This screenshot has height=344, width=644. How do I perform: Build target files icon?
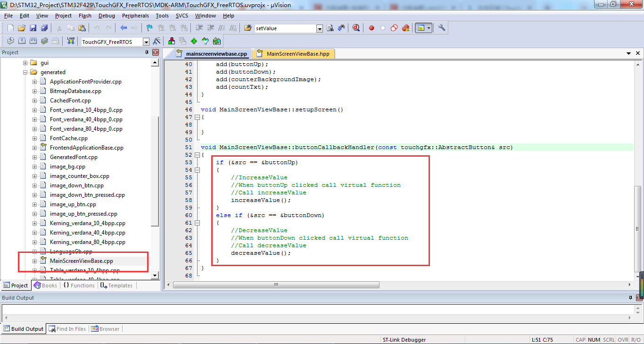pyautogui.click(x=22, y=41)
